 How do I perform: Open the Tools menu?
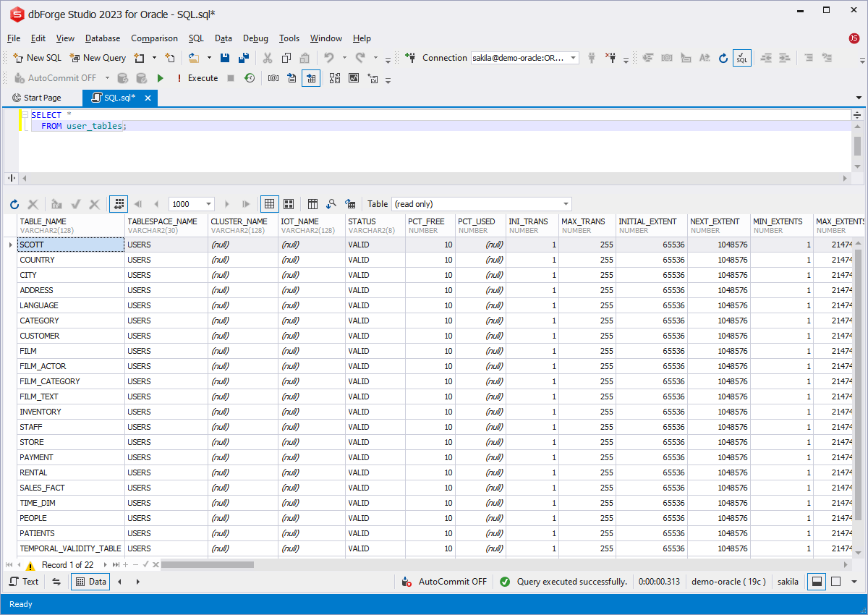(289, 38)
